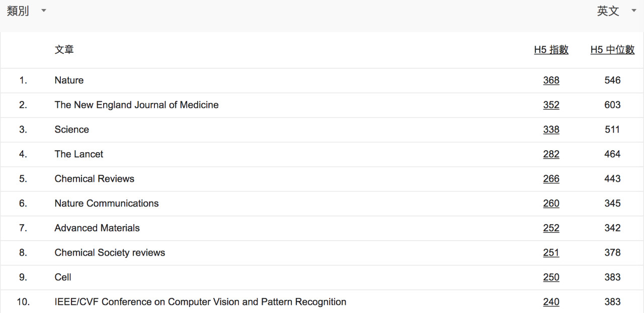Open Chemical Society reviews h5-index 251

click(551, 253)
